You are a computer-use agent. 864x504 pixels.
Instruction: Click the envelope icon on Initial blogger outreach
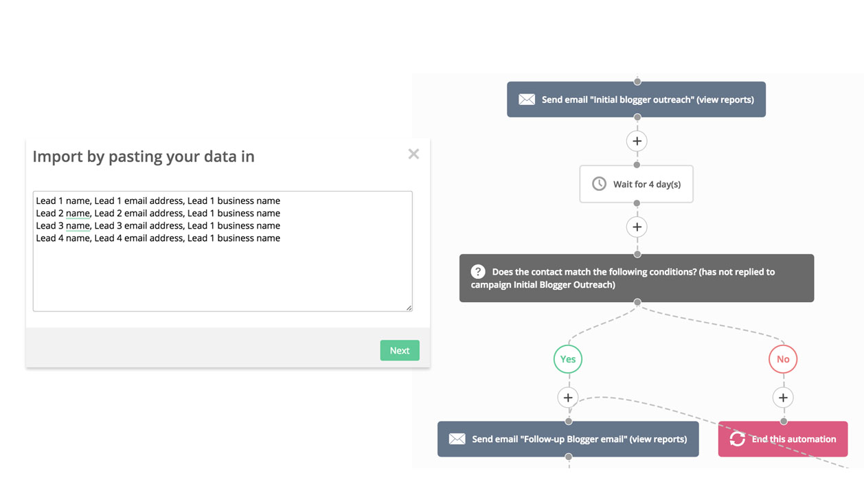526,99
